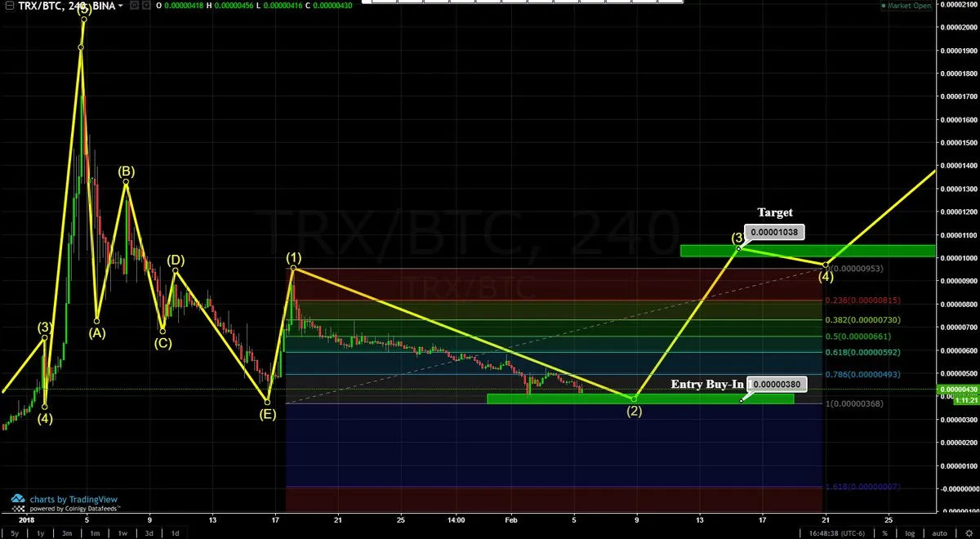Select the Target text annotation
Screen dimensions: 980x539
tap(774, 212)
